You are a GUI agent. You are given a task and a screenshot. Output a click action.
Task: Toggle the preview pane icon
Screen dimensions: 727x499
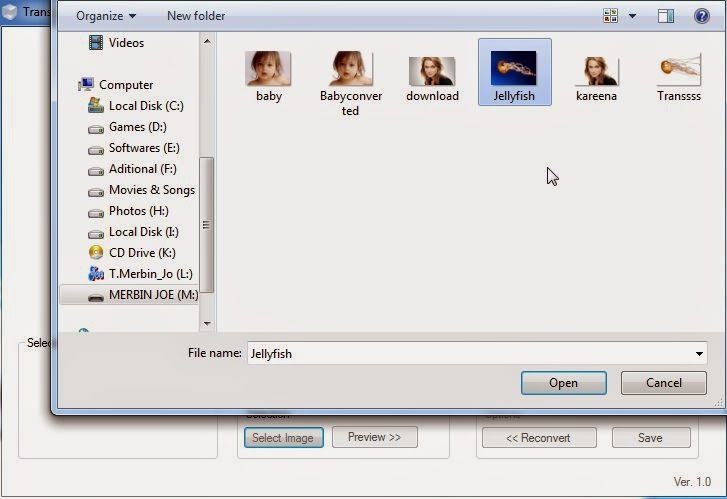(x=666, y=15)
